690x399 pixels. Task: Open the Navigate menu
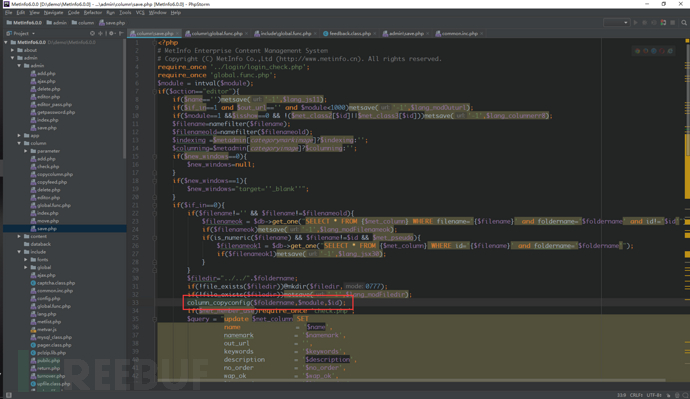53,13
